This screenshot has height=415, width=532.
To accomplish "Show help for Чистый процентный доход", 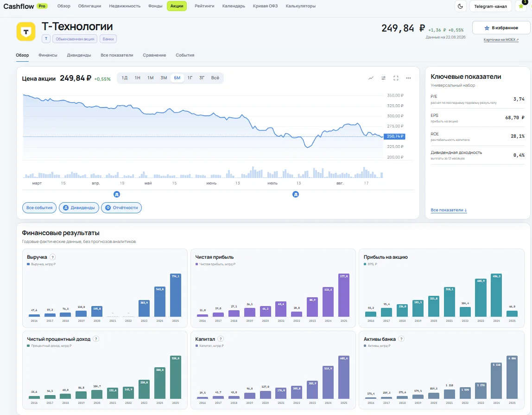I will (x=96, y=339).
